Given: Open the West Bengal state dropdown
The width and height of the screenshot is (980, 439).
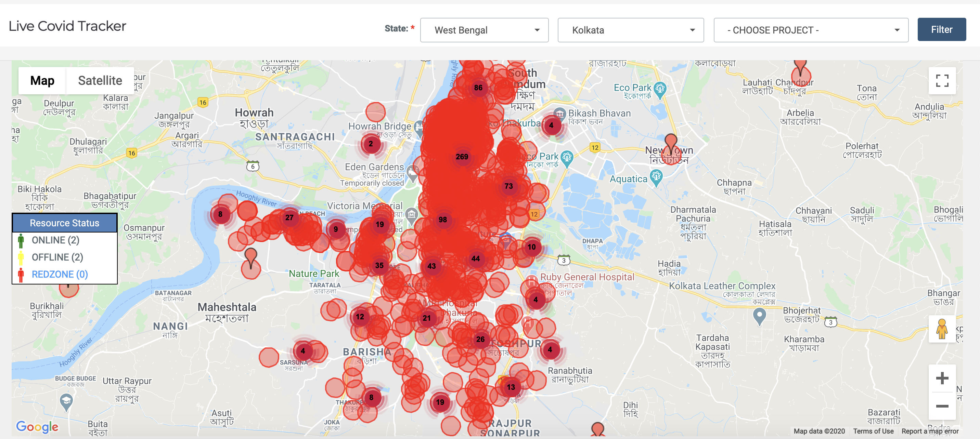Looking at the screenshot, I should tap(484, 30).
